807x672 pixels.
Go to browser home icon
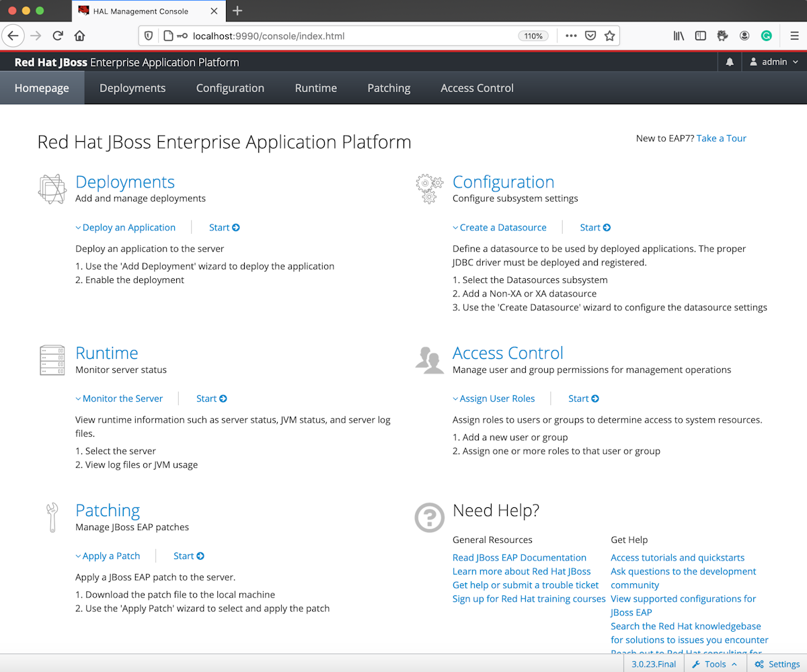pos(79,36)
